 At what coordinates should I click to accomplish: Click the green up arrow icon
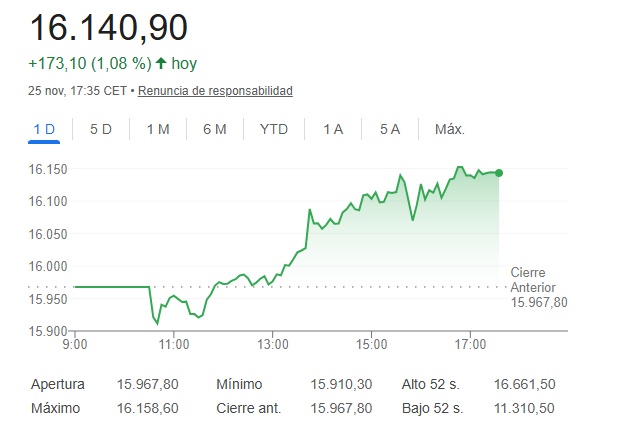[x=162, y=63]
